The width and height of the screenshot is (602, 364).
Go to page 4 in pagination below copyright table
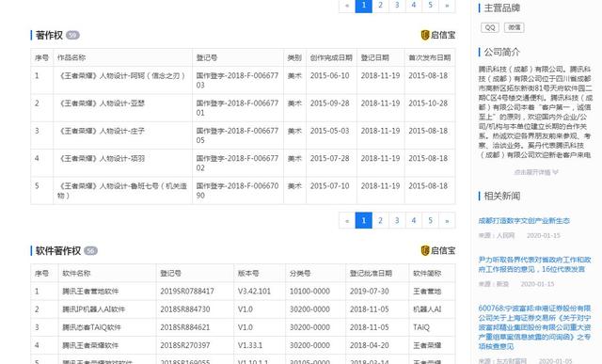(414, 220)
